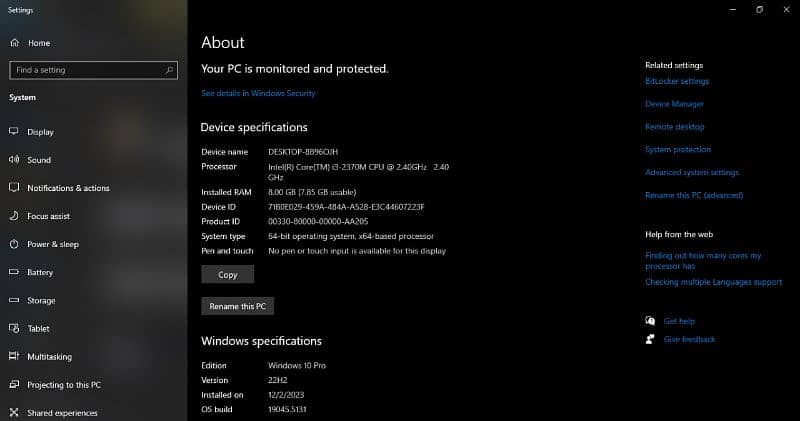
Task: Click the Rename this PC button
Action: click(237, 306)
